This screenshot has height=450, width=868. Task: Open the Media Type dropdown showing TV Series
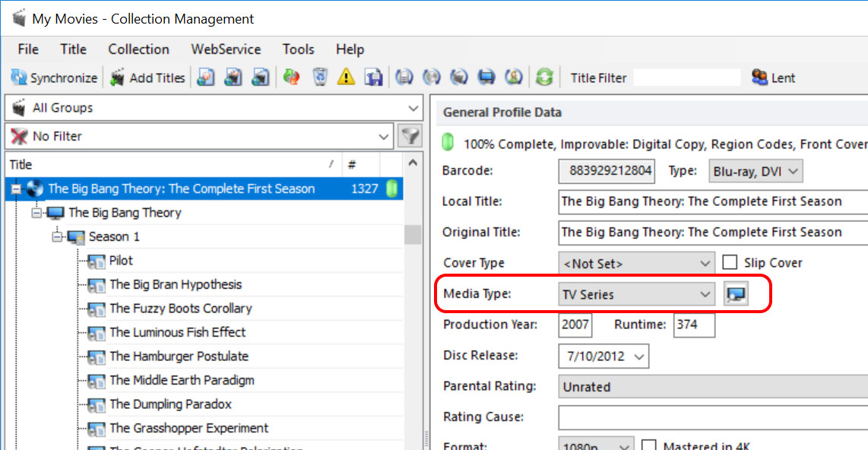click(705, 294)
